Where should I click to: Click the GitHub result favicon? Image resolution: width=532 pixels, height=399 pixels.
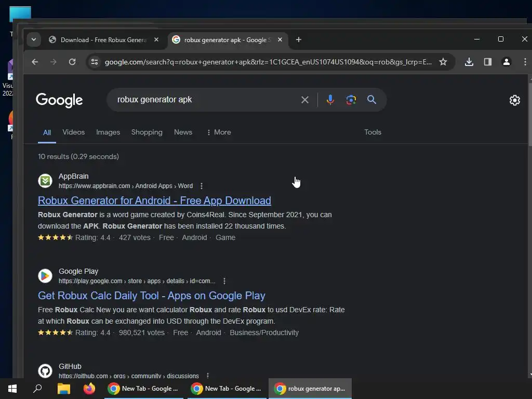(x=45, y=371)
